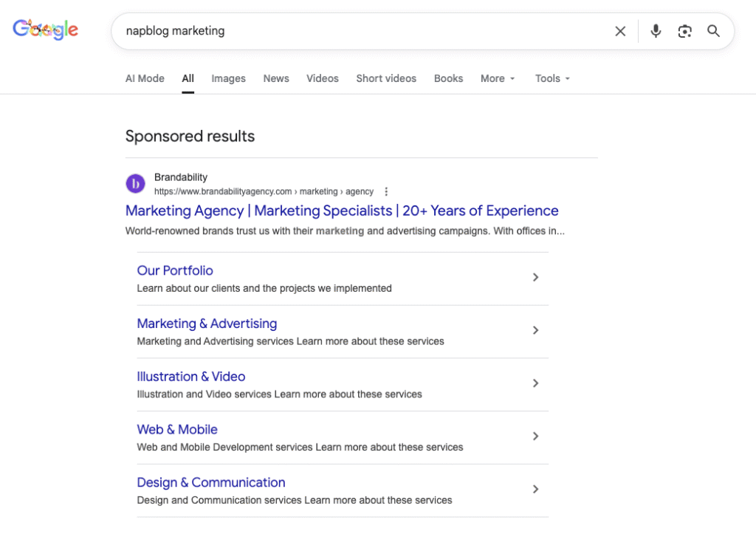Image resolution: width=756 pixels, height=537 pixels.
Task: Open the Marketing Agency ad headline link
Action: (x=342, y=211)
